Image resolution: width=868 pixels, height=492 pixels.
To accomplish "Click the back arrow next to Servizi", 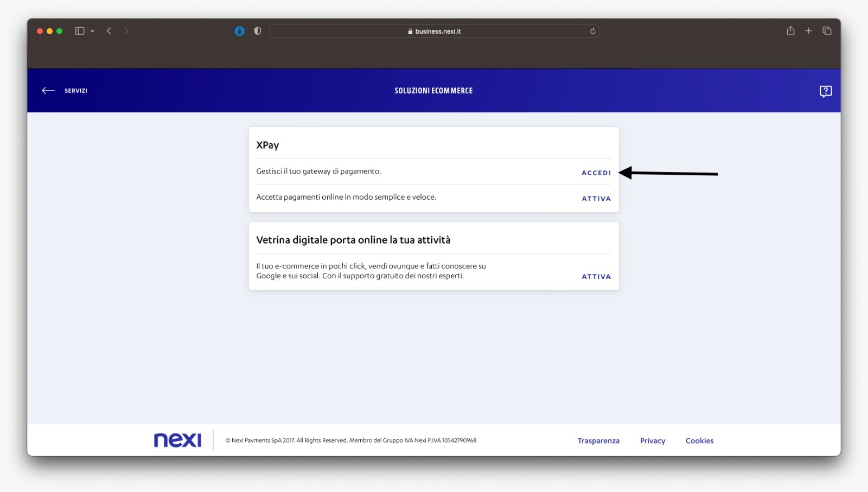I will (48, 91).
